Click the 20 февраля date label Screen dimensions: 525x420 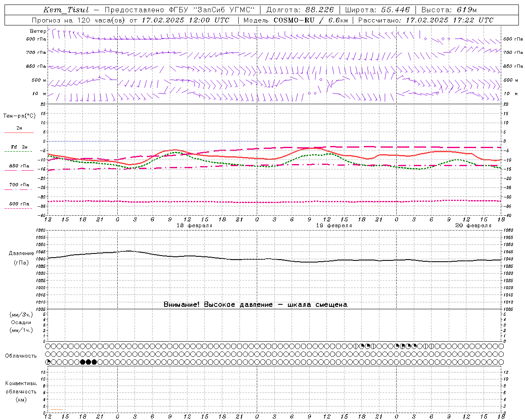coord(473,226)
